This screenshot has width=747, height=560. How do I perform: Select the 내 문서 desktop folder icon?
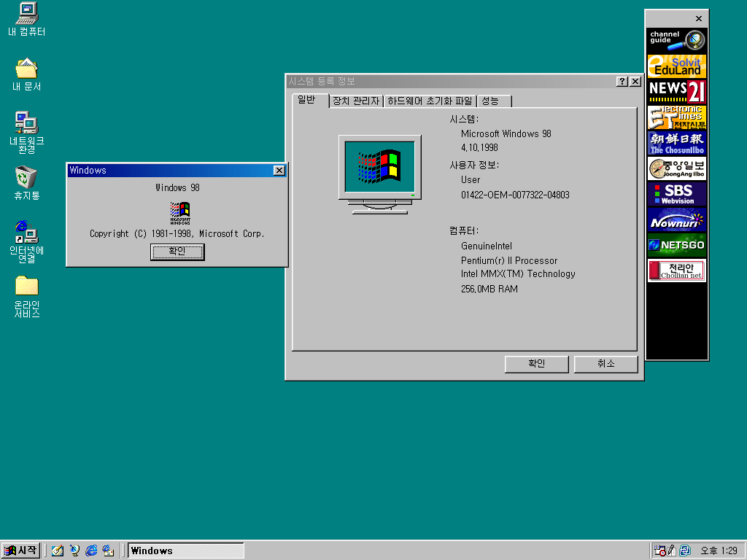pyautogui.click(x=27, y=74)
